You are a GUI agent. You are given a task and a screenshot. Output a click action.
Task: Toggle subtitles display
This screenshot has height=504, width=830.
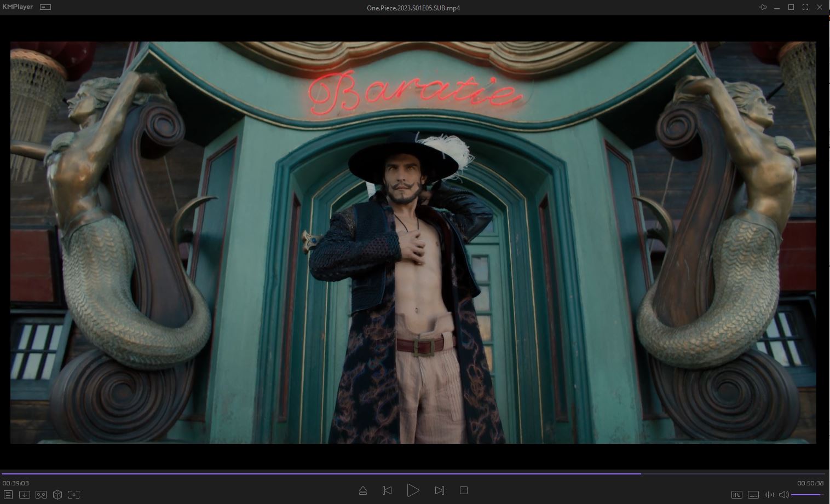[753, 495]
